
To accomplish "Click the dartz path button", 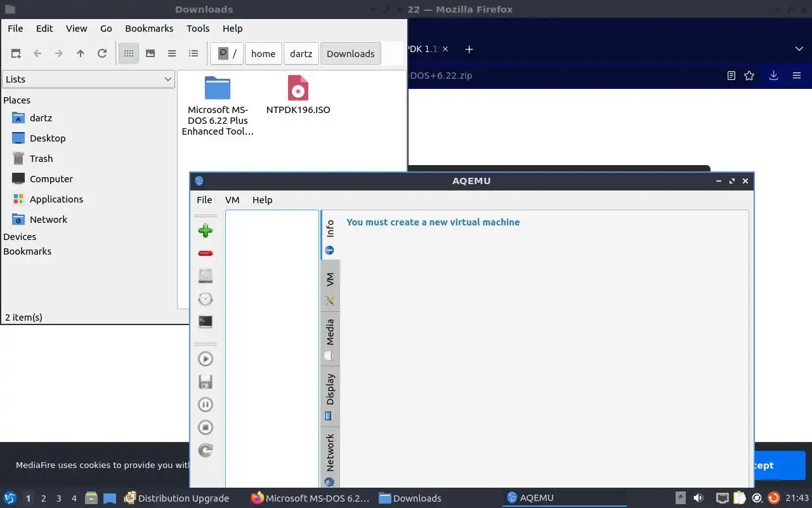I will [x=301, y=53].
